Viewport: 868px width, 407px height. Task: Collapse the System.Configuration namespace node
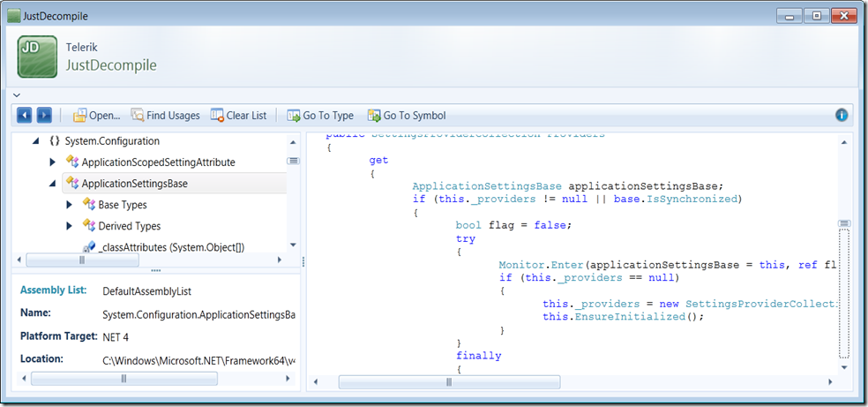coord(35,141)
